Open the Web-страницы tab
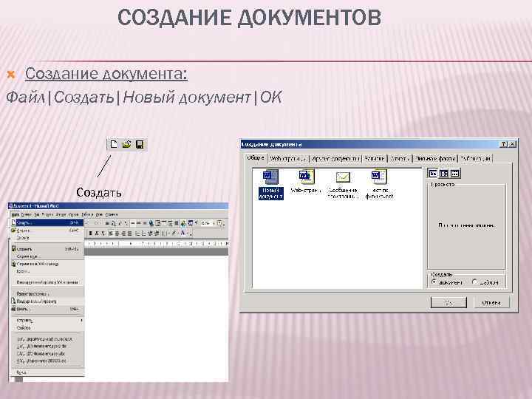The height and width of the screenshot is (399, 532). tap(288, 158)
